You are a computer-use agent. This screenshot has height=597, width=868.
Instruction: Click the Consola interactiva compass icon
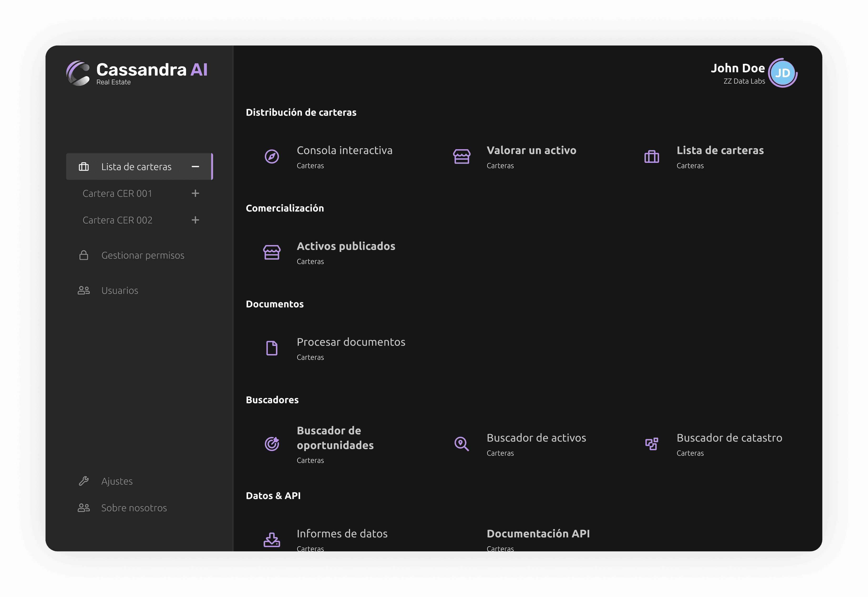(x=272, y=156)
